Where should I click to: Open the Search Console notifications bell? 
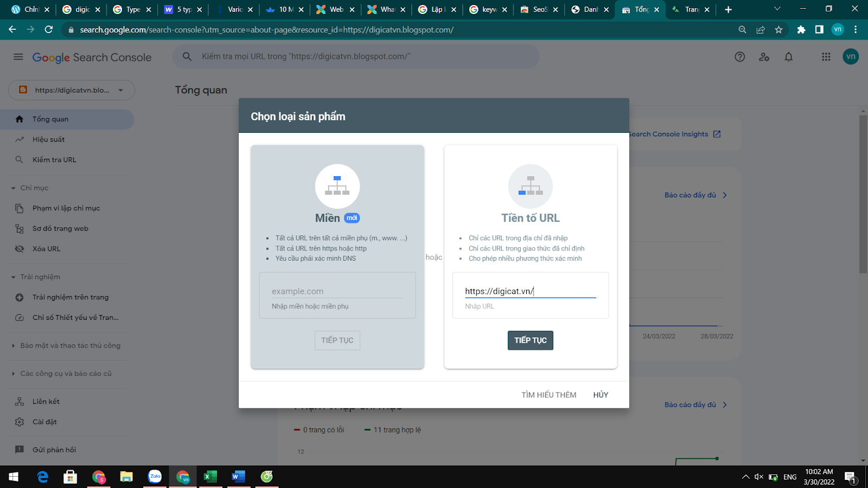click(x=789, y=57)
